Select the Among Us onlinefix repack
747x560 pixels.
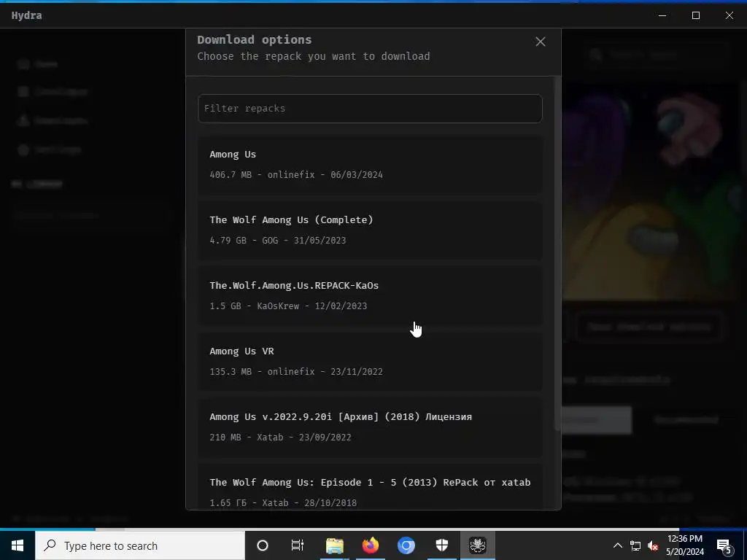point(370,165)
